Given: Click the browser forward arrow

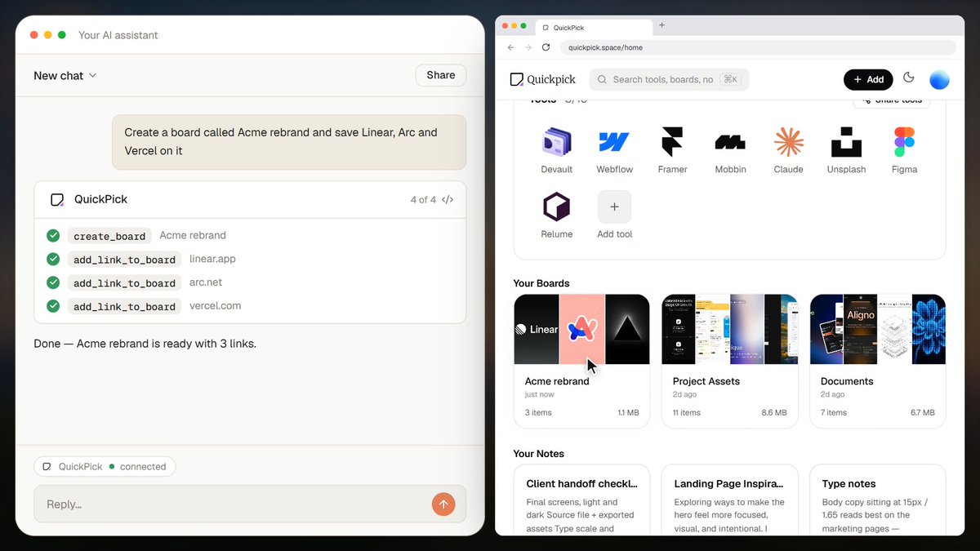Looking at the screenshot, I should click(x=528, y=47).
